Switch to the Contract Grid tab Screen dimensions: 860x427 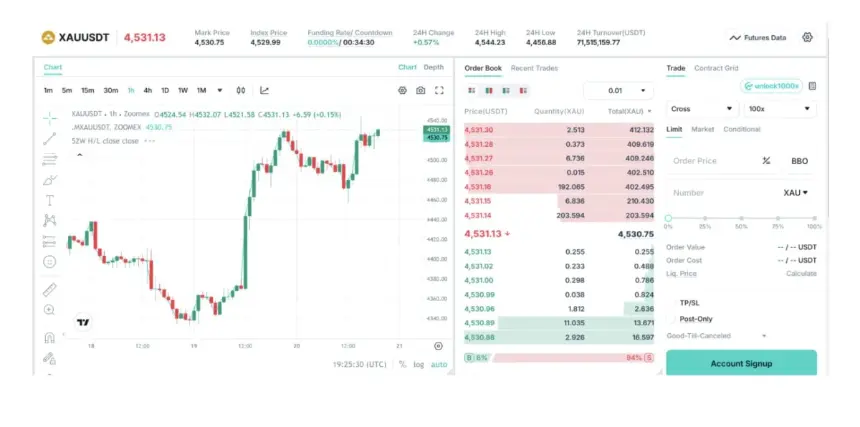point(716,68)
